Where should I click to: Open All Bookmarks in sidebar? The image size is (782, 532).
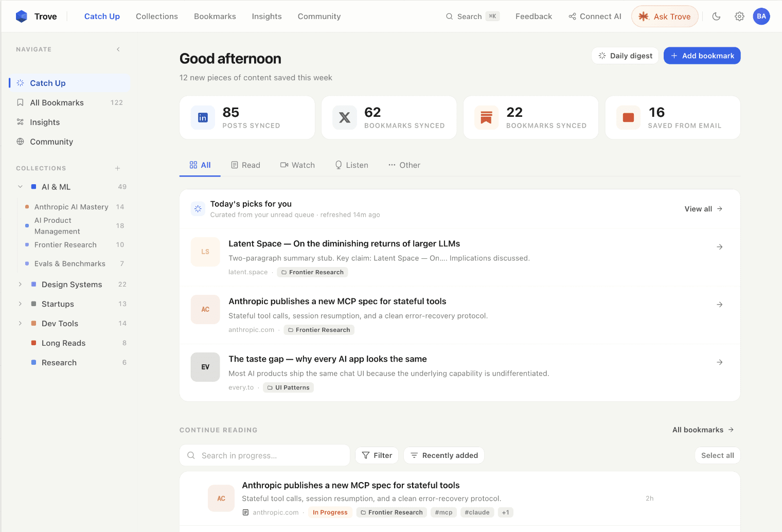click(69, 102)
